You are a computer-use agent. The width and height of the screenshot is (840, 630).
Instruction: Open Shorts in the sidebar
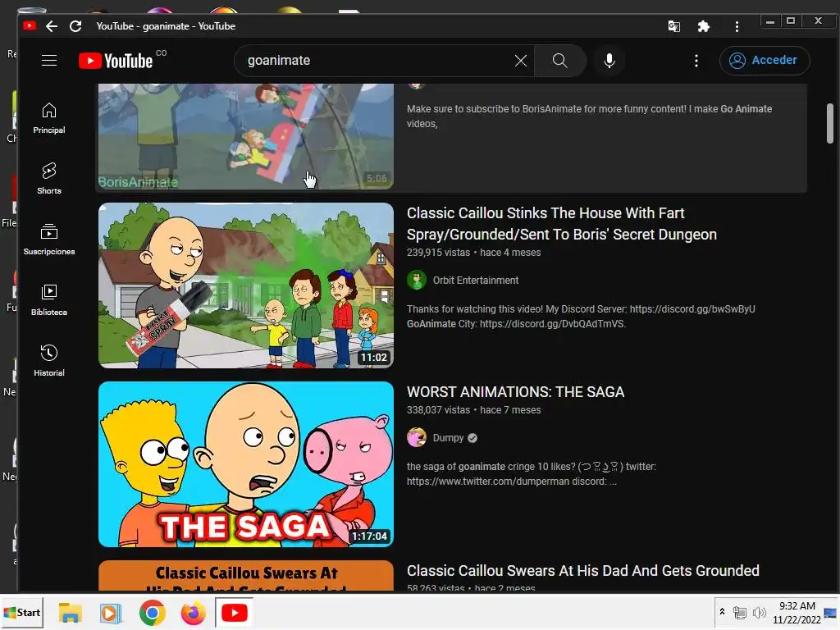pyautogui.click(x=49, y=179)
